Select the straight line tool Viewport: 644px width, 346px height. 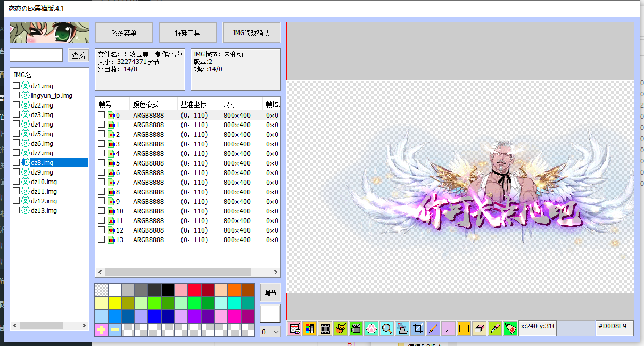pyautogui.click(x=448, y=328)
